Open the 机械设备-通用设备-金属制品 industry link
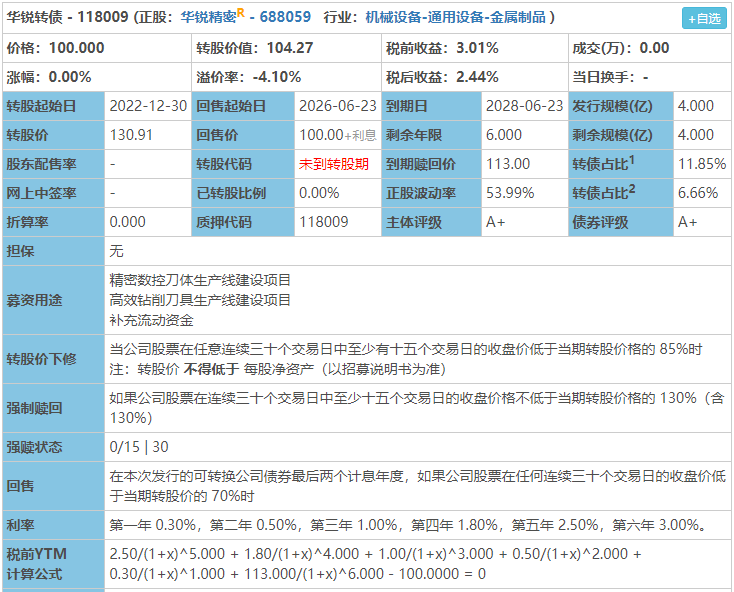 pyautogui.click(x=455, y=17)
